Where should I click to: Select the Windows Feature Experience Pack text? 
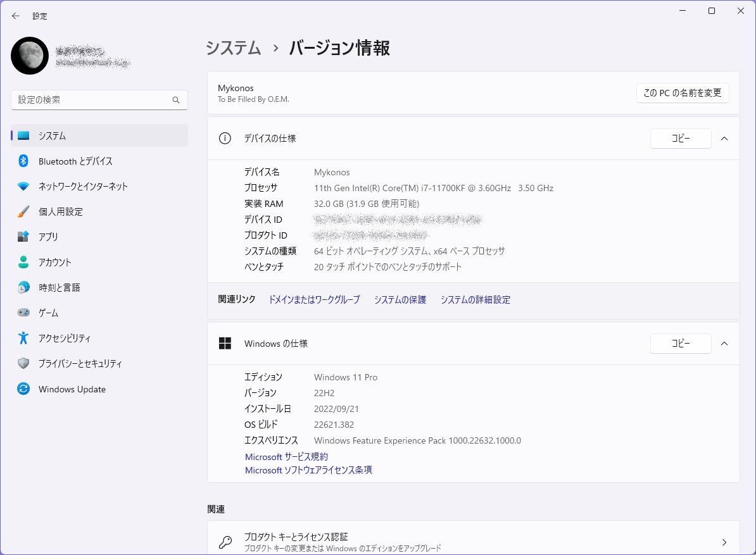click(417, 441)
